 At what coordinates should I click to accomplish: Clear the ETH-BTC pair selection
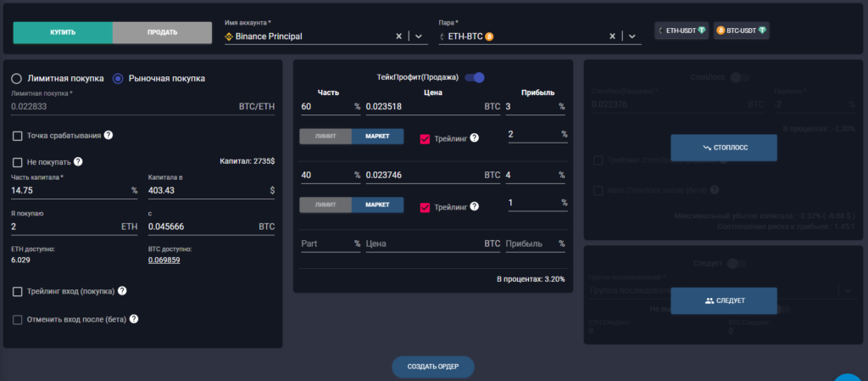pos(613,36)
